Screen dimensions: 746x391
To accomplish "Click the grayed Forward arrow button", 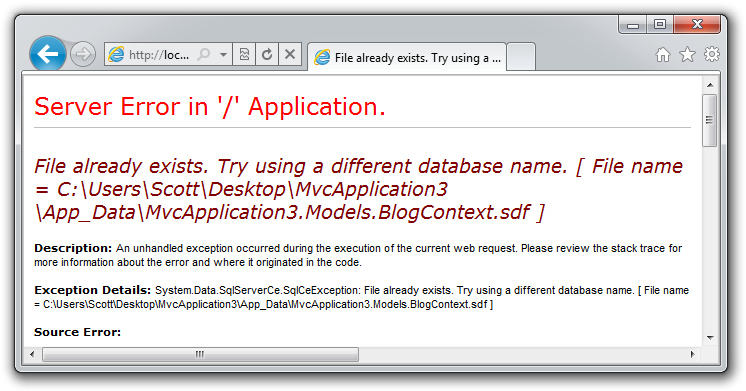I will pyautogui.click(x=83, y=54).
